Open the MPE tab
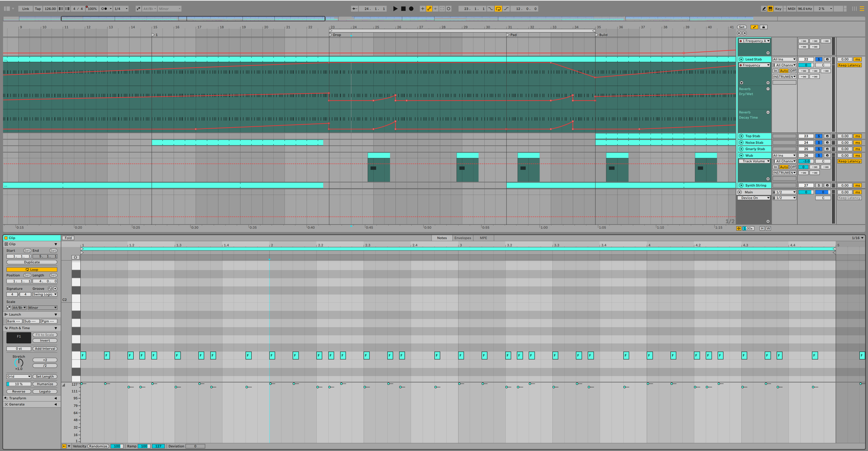 coord(483,238)
